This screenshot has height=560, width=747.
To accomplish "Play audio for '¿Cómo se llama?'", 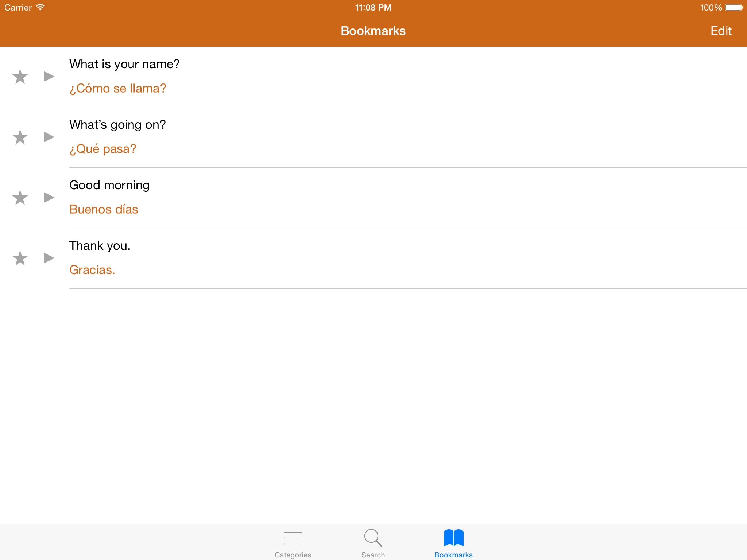I will (x=49, y=77).
